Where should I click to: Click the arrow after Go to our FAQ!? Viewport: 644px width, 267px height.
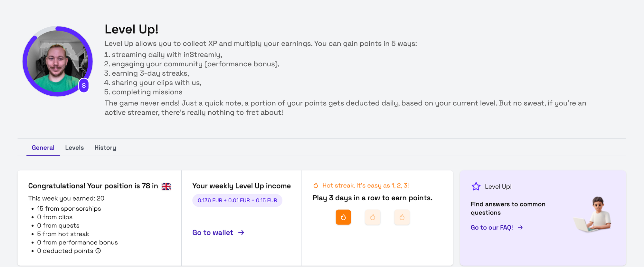(520, 227)
